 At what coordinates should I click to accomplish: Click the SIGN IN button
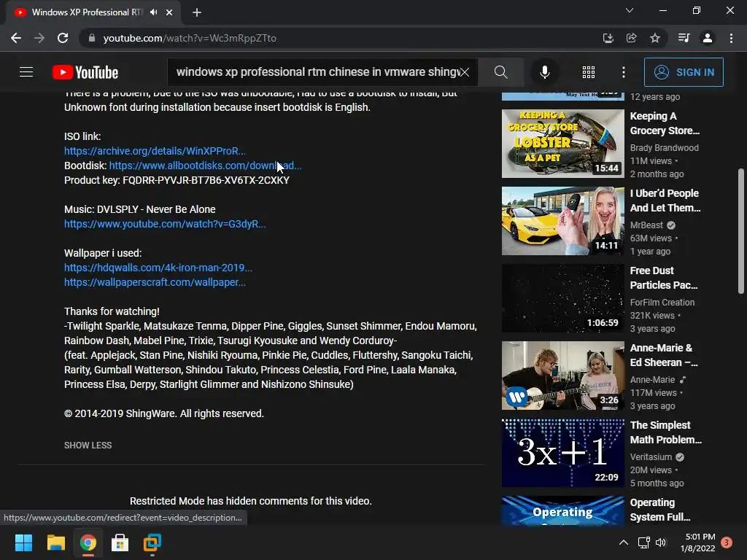coord(684,72)
